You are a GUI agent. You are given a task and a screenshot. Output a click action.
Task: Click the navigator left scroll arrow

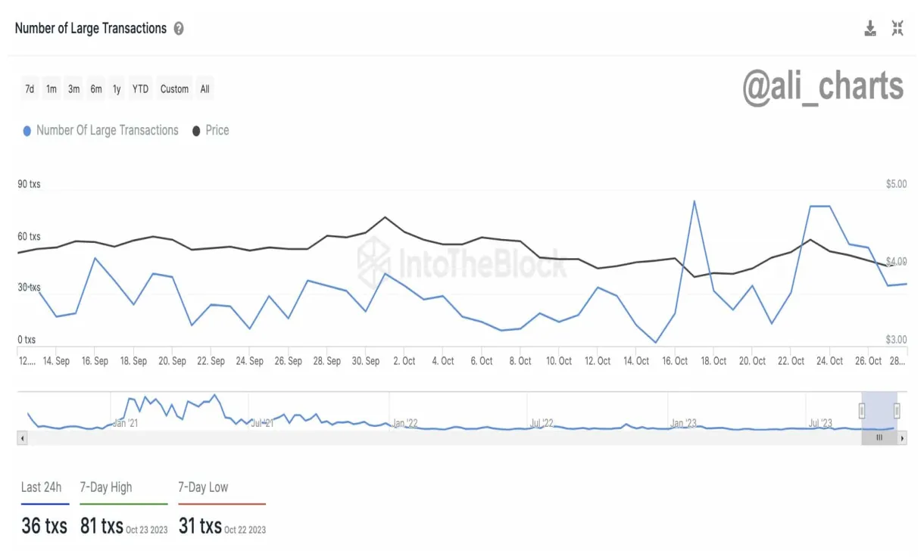click(22, 438)
